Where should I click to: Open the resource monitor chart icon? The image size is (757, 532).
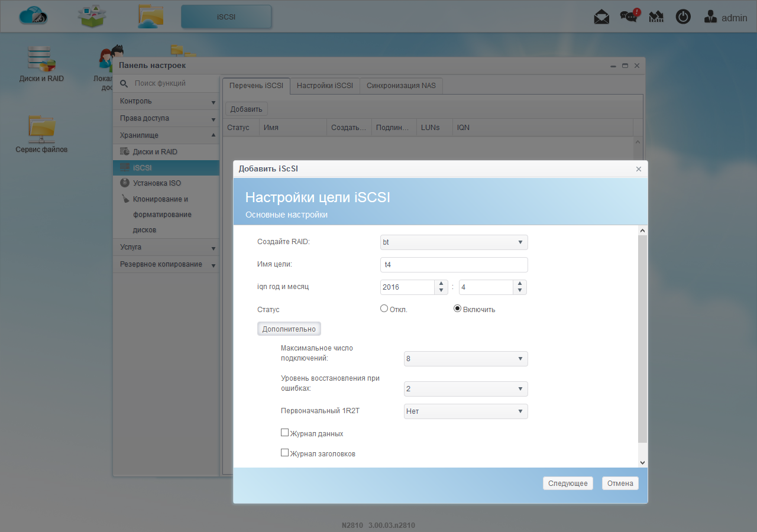pos(656,17)
